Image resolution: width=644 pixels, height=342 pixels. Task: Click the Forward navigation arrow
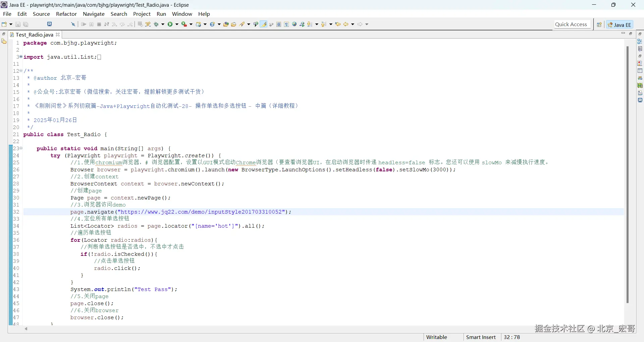point(360,24)
